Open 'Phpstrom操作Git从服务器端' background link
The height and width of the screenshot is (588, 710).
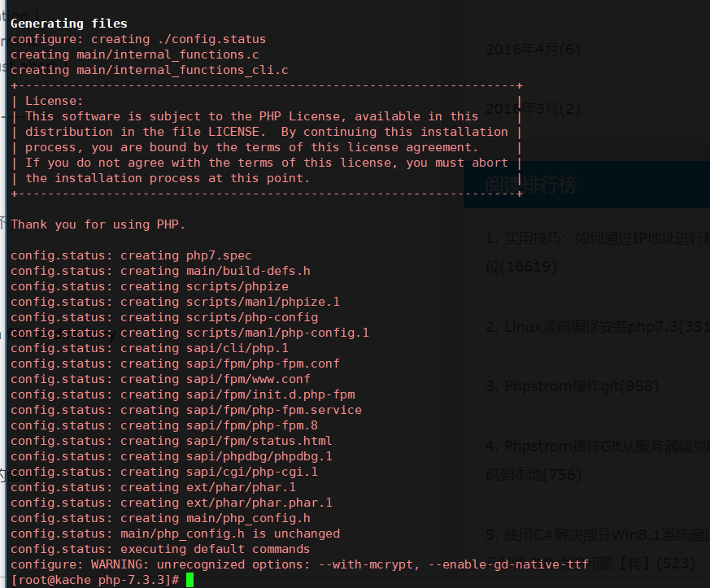click(598, 460)
